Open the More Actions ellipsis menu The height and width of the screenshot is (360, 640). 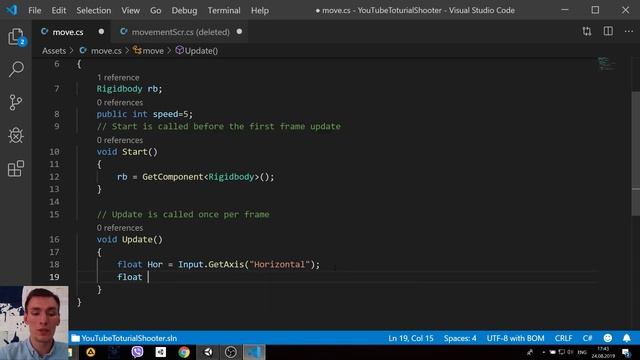coord(629,31)
